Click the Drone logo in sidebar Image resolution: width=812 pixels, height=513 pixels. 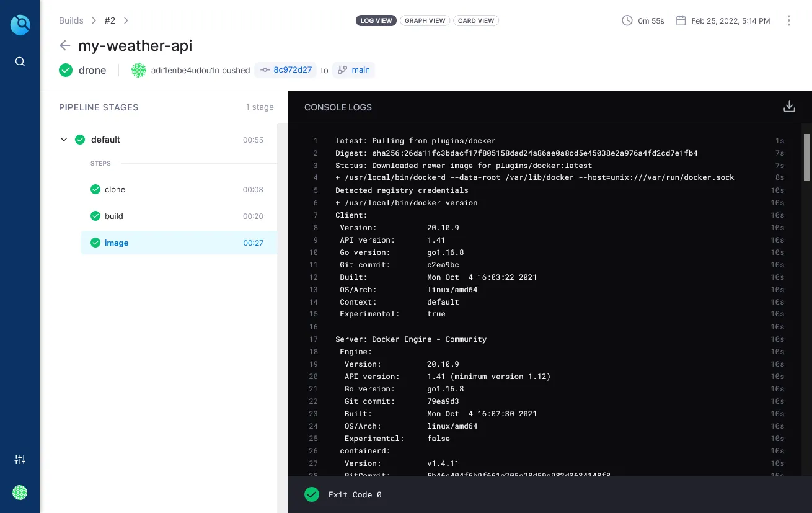[20, 25]
